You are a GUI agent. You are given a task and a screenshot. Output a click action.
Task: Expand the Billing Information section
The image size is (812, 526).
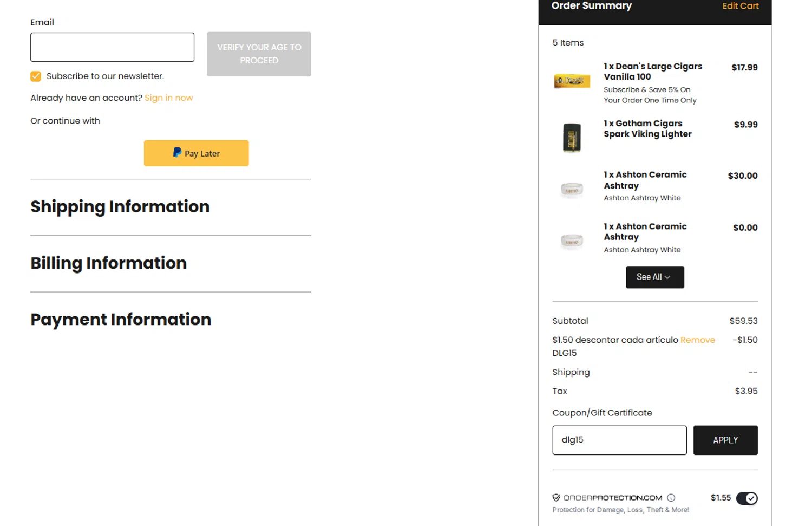(108, 263)
